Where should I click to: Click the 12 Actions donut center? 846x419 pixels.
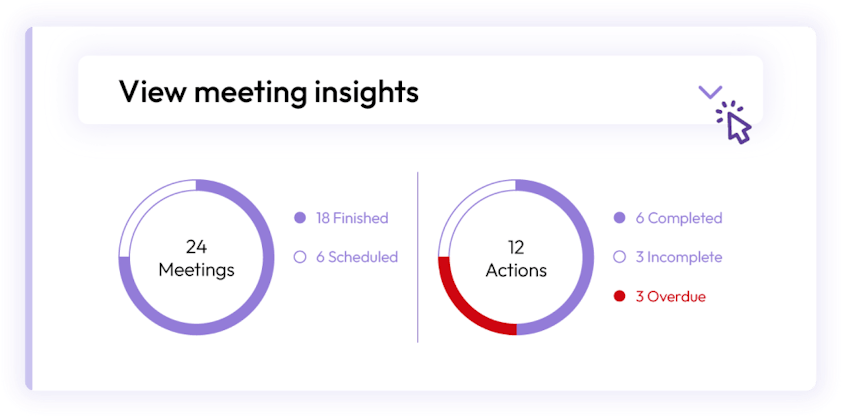(516, 258)
